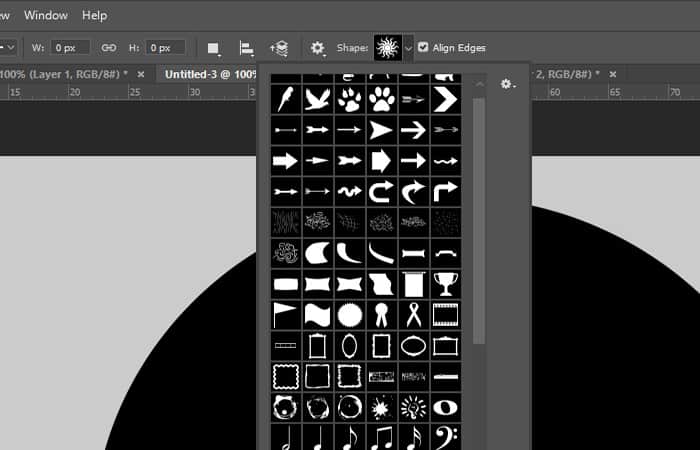Viewport: 700px width, 450px height.
Task: Select the chevron arrow shape
Action: click(x=446, y=99)
